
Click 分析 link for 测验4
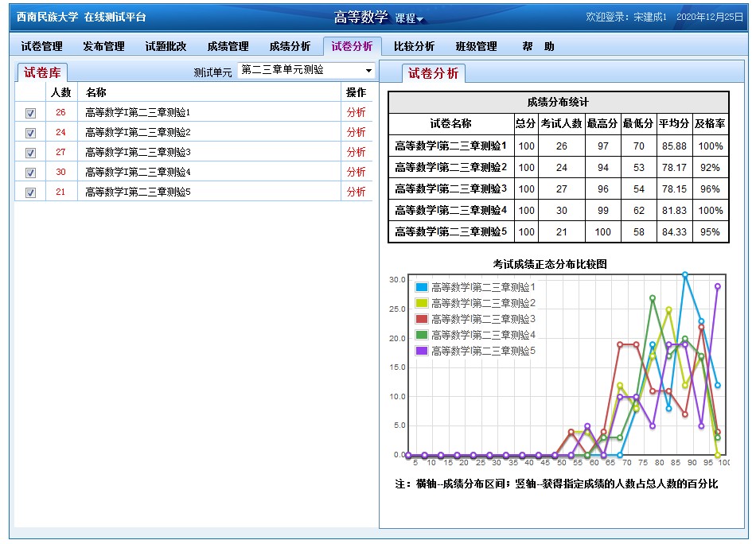click(x=356, y=172)
